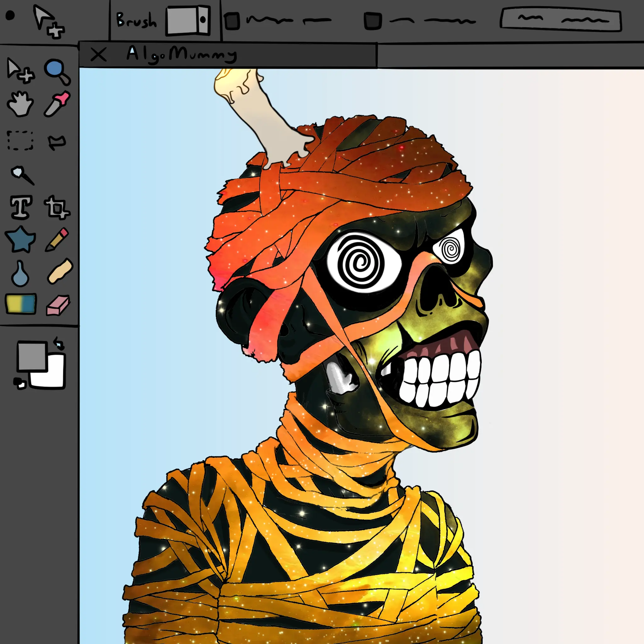Select the Star shape tool
The width and height of the screenshot is (644, 644).
pyautogui.click(x=21, y=239)
